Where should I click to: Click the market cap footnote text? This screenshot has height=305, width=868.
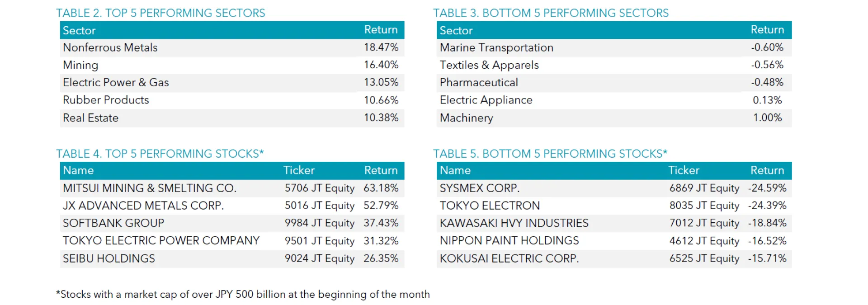tap(243, 295)
